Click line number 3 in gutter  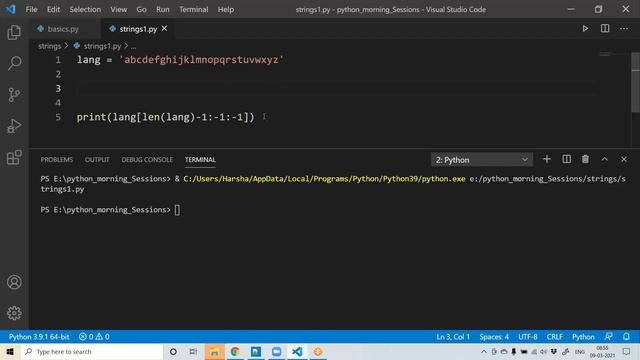58,89
